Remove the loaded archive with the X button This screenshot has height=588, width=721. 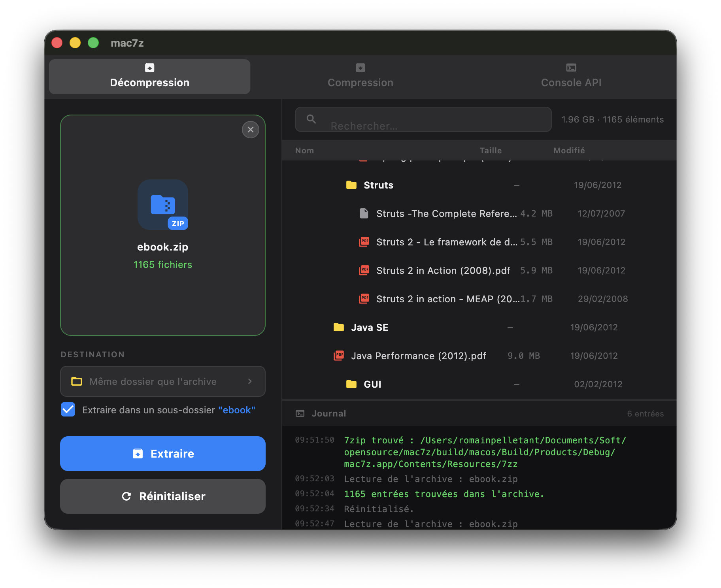click(250, 130)
